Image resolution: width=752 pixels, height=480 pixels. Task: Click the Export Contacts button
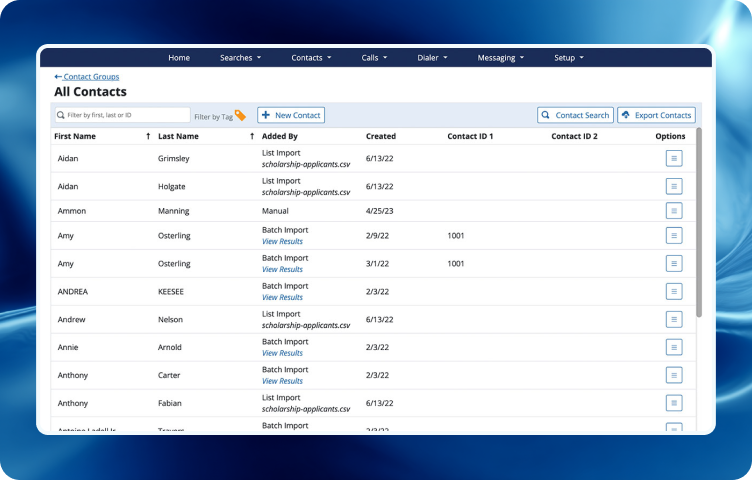(656, 116)
